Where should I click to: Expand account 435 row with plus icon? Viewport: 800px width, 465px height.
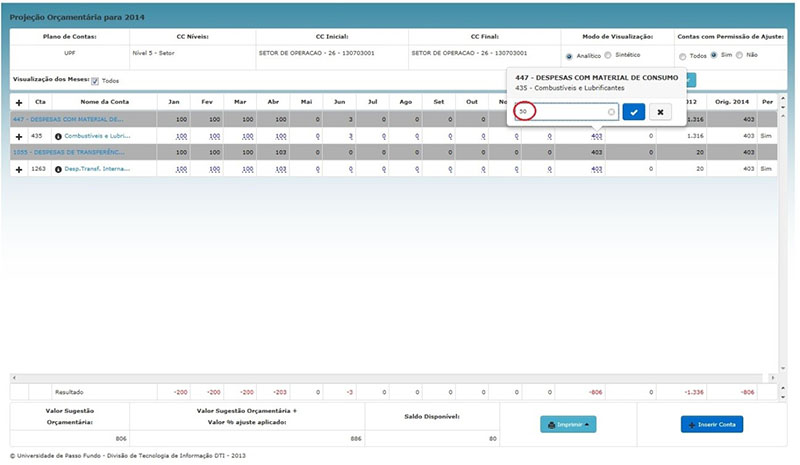[19, 137]
